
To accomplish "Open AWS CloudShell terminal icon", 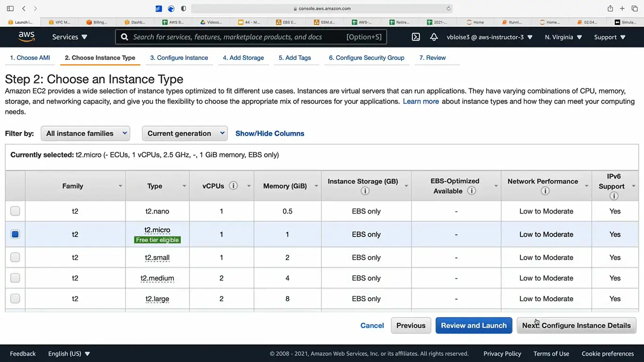I will click(416, 37).
